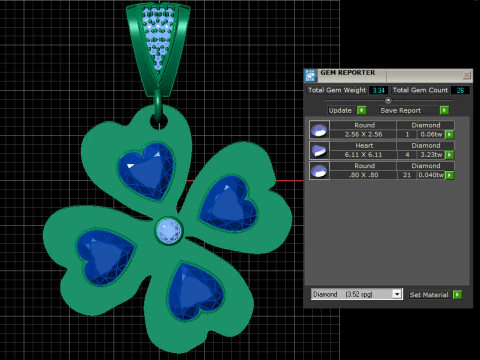The width and height of the screenshot is (480, 360).
Task: Click the 3.23tw weight cell
Action: tap(431, 155)
